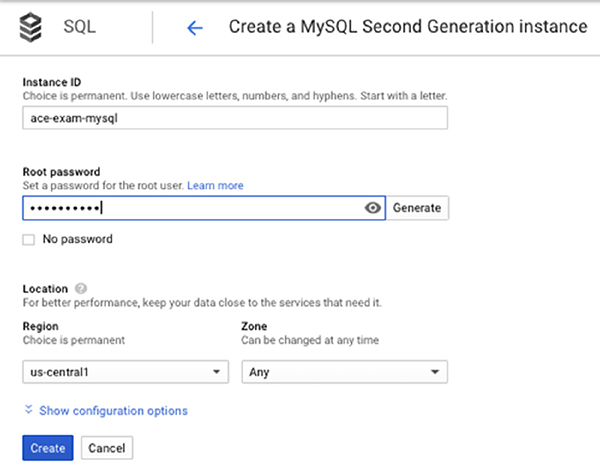Image resolution: width=600 pixels, height=476 pixels.
Task: Click the Create a MySQL Second Generation instance title
Action: pyautogui.click(x=408, y=27)
